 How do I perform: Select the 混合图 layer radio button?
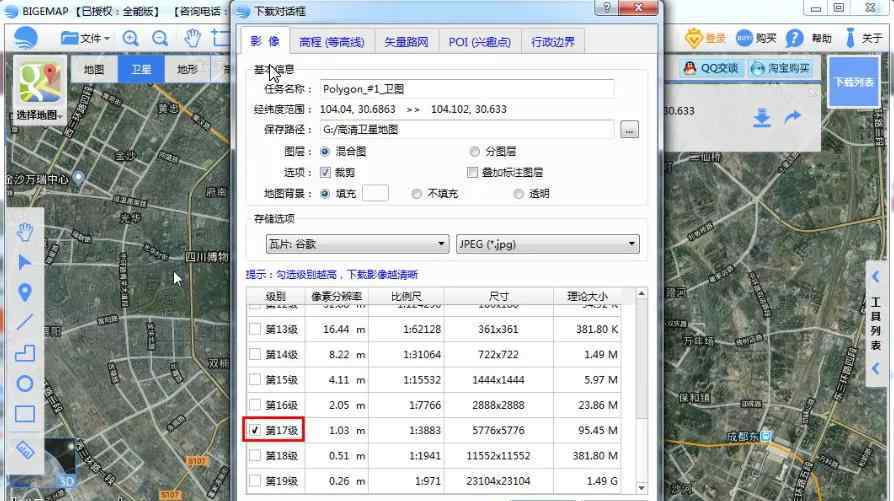pos(325,152)
